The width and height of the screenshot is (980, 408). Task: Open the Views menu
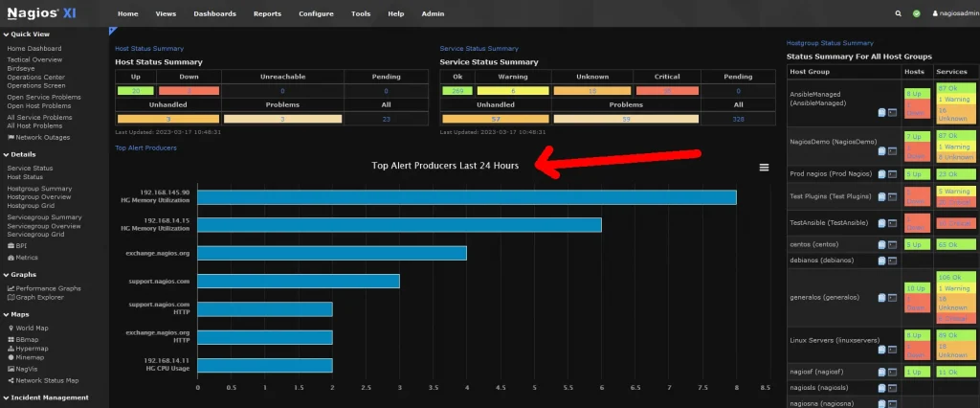pos(166,13)
